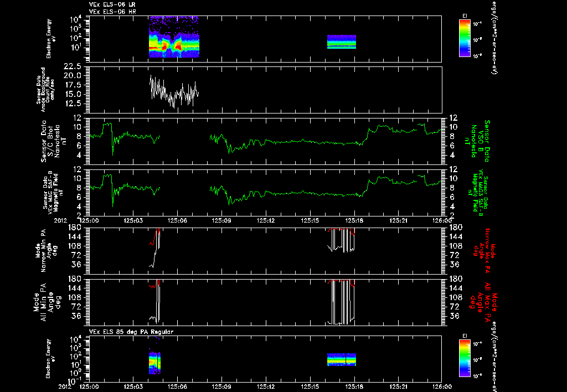
Task: Click the 'VEx ELS 85 deg PA Regular' title
Action: (131, 332)
